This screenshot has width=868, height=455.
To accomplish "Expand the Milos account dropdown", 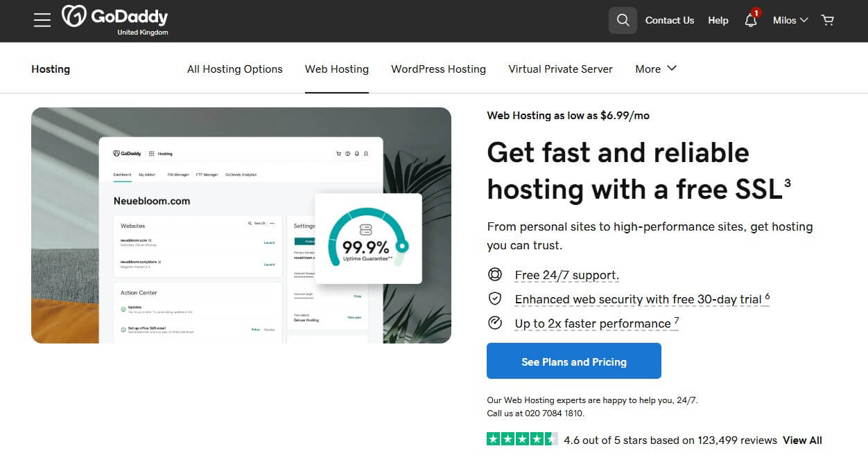I will tap(790, 20).
